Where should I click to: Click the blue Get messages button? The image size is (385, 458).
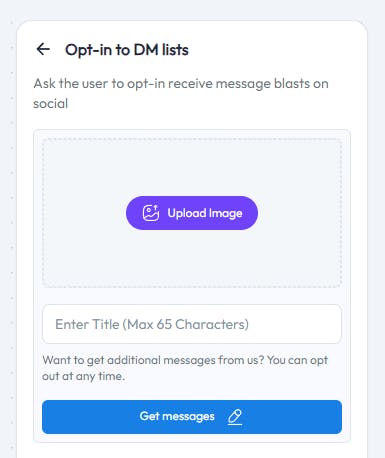point(192,417)
